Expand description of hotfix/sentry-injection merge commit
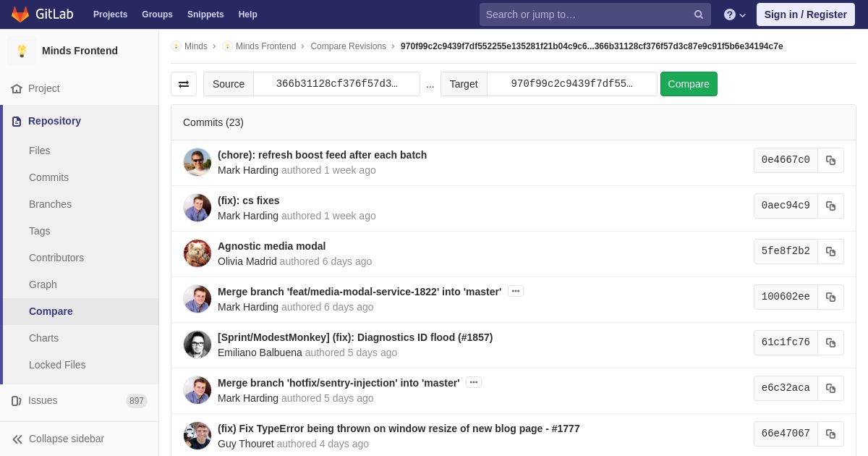868x456 pixels. point(474,382)
